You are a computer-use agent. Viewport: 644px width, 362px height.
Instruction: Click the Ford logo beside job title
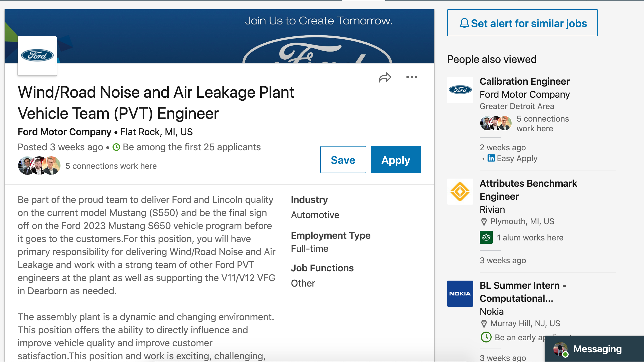click(x=37, y=56)
